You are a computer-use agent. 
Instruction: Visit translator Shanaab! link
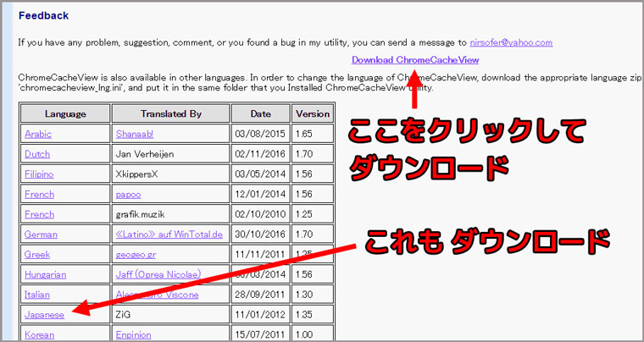pos(136,134)
